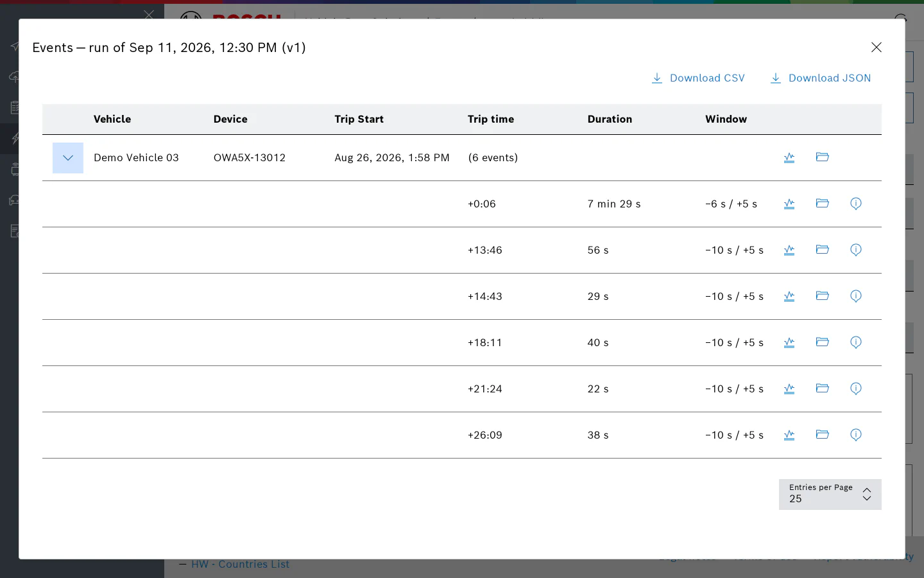
Task: Open chart icon for +14:43 event
Action: point(789,296)
